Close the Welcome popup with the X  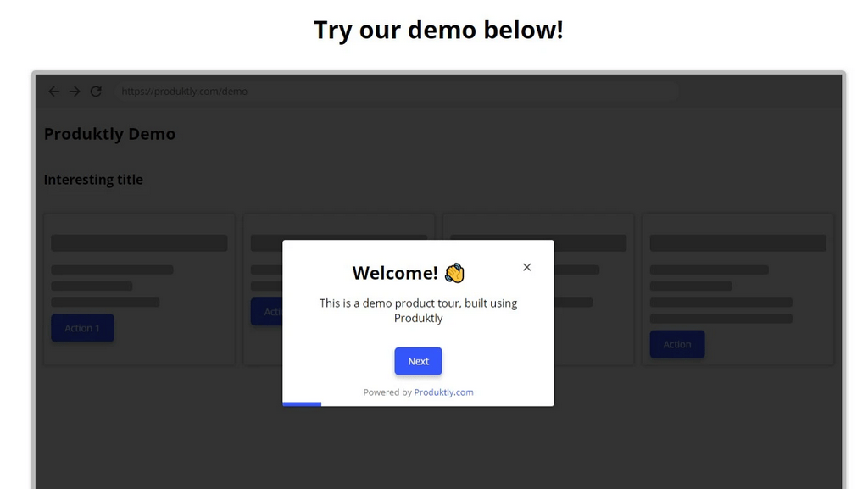526,267
